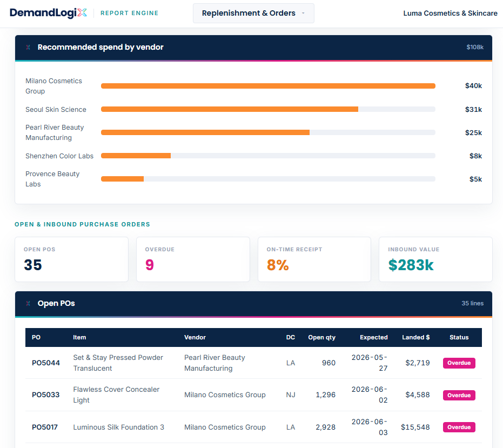Image resolution: width=503 pixels, height=448 pixels.
Task: Click vendor Milano Cosmetics Group in PO5033 row
Action: (x=225, y=394)
